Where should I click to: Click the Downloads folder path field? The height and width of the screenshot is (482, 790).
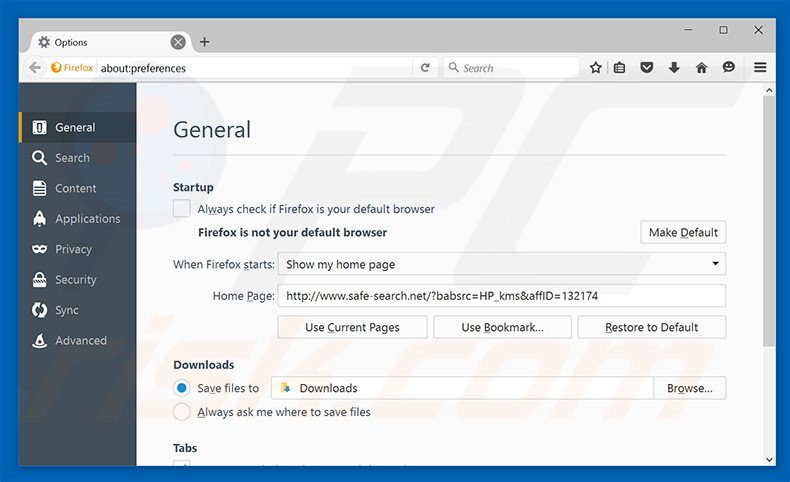[462, 388]
